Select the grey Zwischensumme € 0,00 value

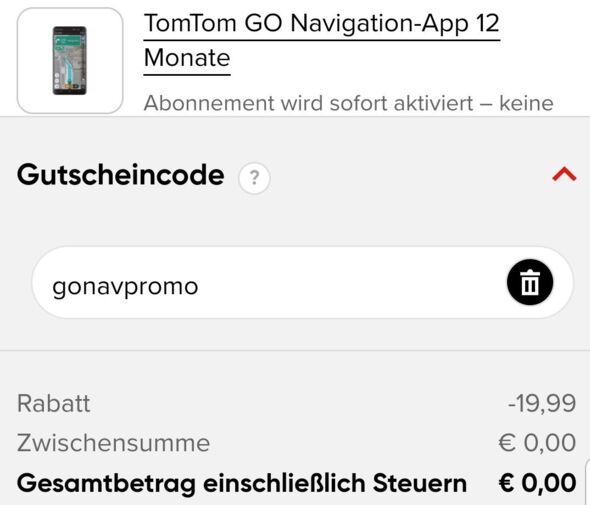point(537,443)
